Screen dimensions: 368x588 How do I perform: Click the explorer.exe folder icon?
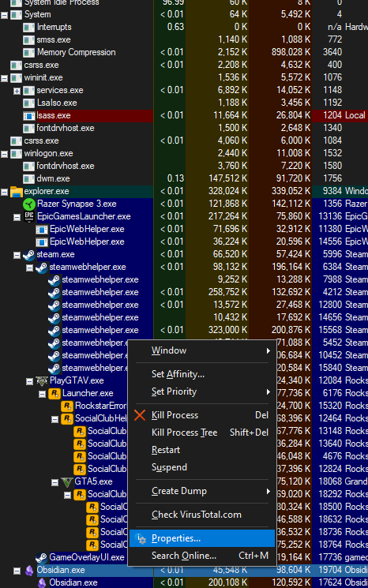(x=16, y=192)
